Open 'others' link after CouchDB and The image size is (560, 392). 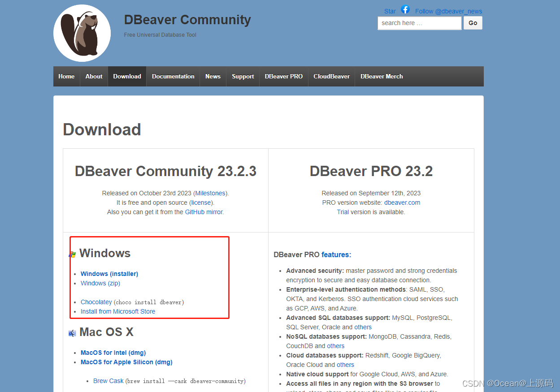[x=336, y=346]
